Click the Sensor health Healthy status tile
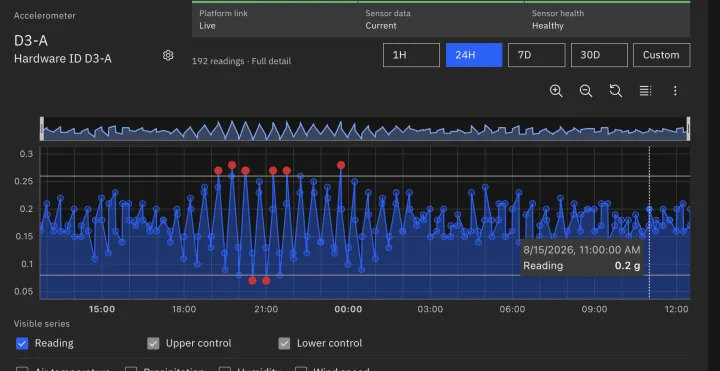The image size is (720, 371). pyautogui.click(x=607, y=19)
